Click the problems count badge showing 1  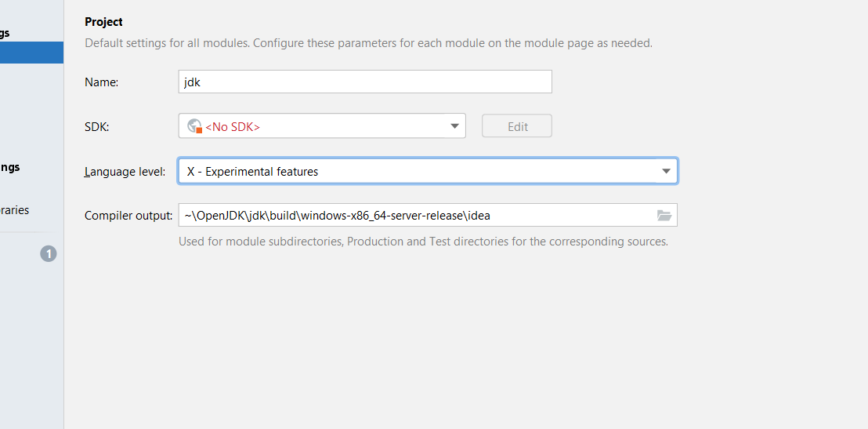(49, 253)
